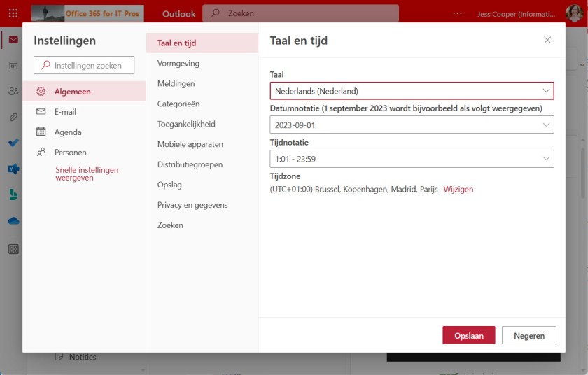Screen dimensions: 588x375
Task: Open Bookings icon in left rail
Action: 13,194
